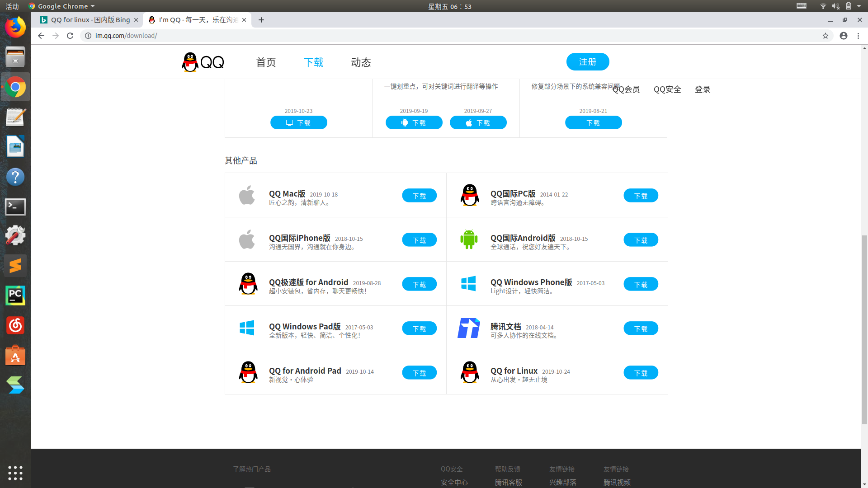Download QQ Mac版

point(419,196)
